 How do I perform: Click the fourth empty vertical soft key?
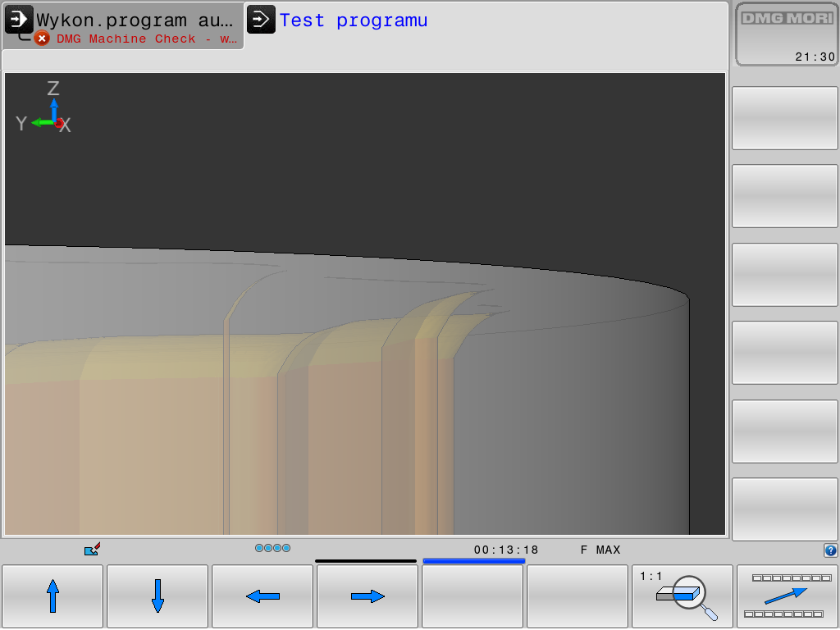785,353
